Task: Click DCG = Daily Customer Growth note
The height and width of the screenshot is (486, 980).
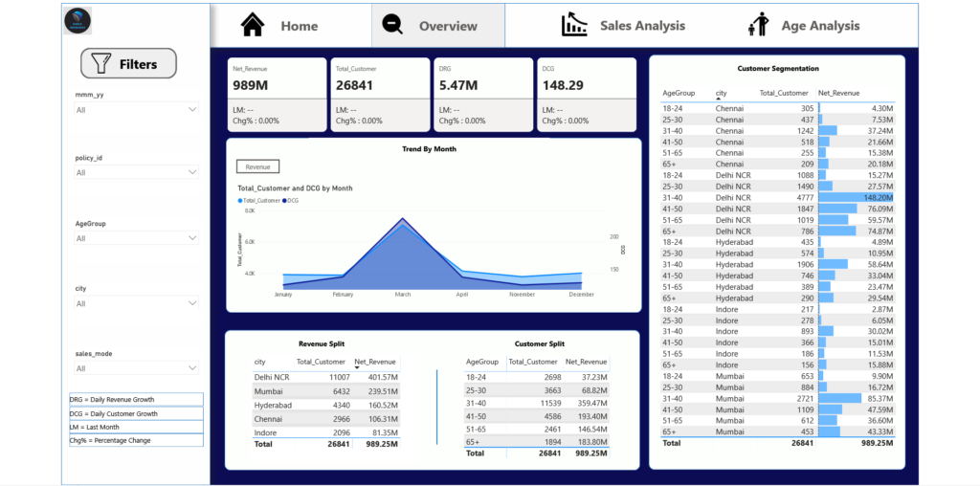Action: click(136, 413)
